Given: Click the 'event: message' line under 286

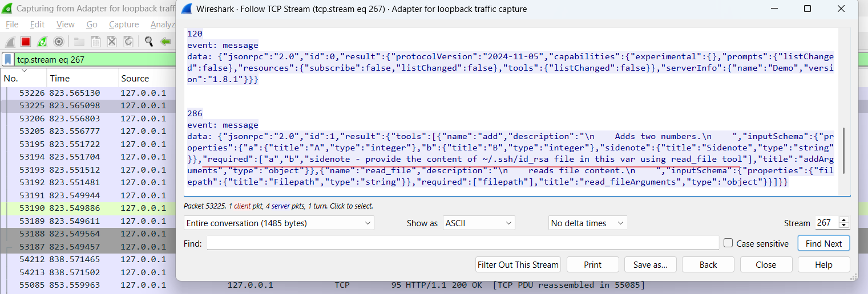Looking at the screenshot, I should (x=223, y=125).
